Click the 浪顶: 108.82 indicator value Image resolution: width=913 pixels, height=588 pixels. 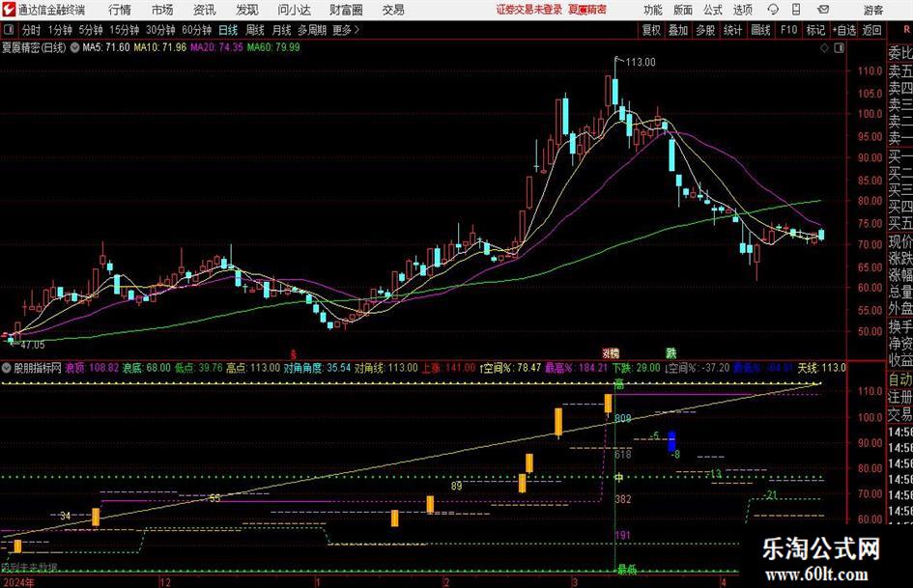(x=92, y=368)
